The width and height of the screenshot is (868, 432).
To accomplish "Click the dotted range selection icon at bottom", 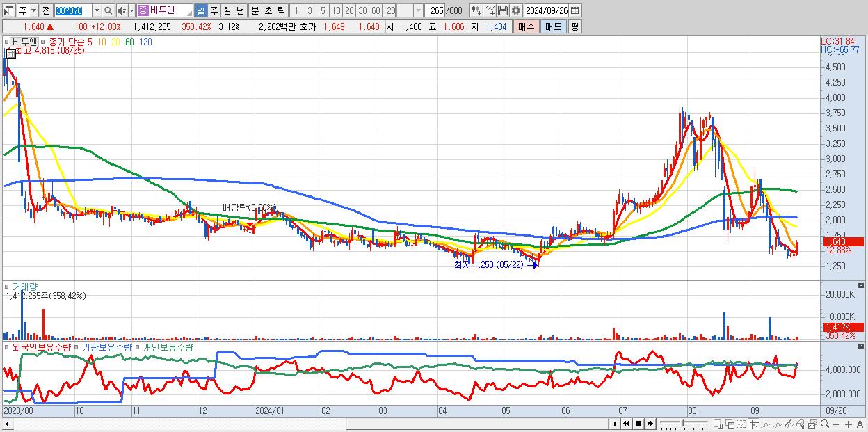I will 741,424.
